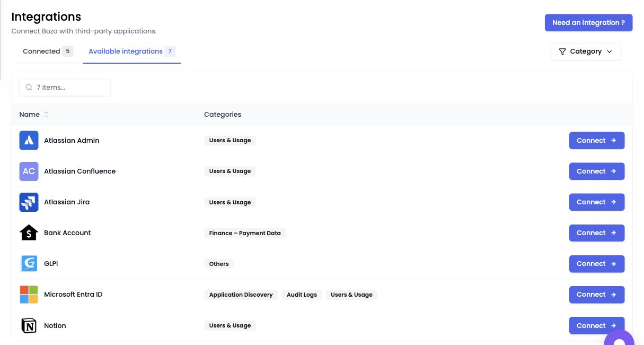The width and height of the screenshot is (644, 345).
Task: Click the Connected tab count badge 5
Action: (x=67, y=51)
